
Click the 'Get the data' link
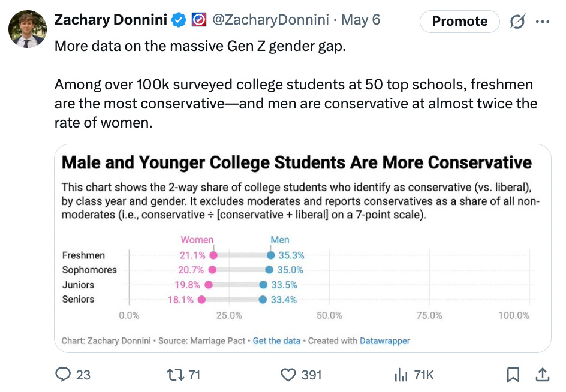click(x=276, y=340)
